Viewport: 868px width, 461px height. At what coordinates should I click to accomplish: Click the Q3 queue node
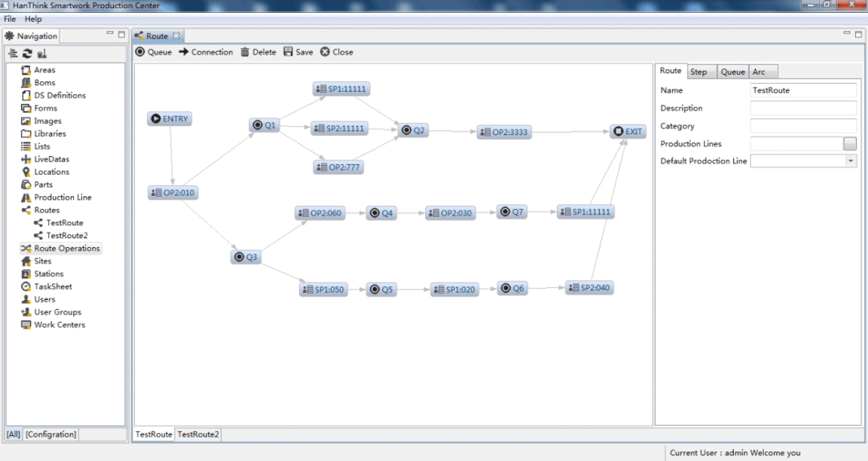click(x=245, y=257)
